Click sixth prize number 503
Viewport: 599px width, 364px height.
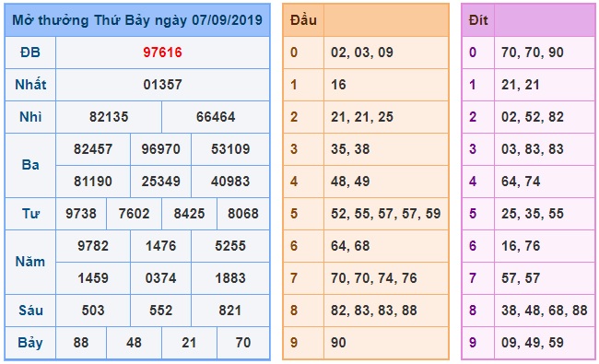93,311
